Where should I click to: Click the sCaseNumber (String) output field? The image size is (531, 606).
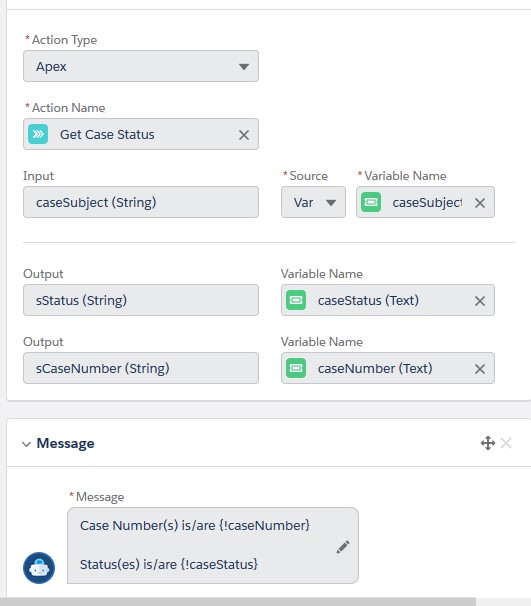[141, 368]
